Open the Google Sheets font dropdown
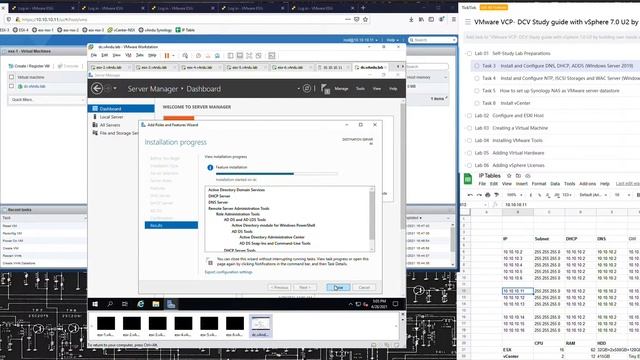640x360 pixels. coord(592,195)
